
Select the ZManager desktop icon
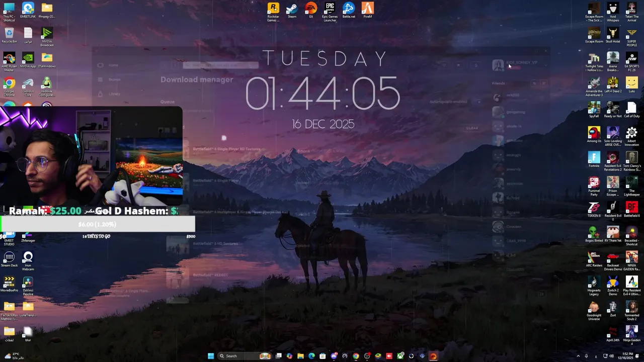[28, 237]
